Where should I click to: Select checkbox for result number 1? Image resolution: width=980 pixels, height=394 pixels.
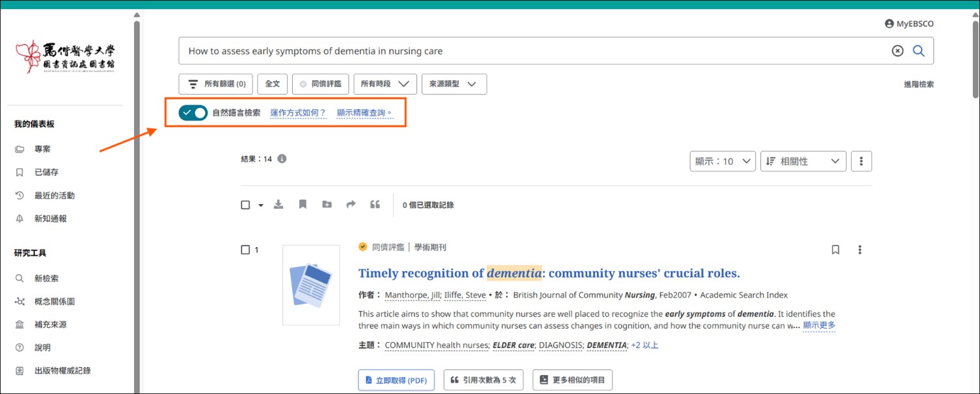coord(246,249)
